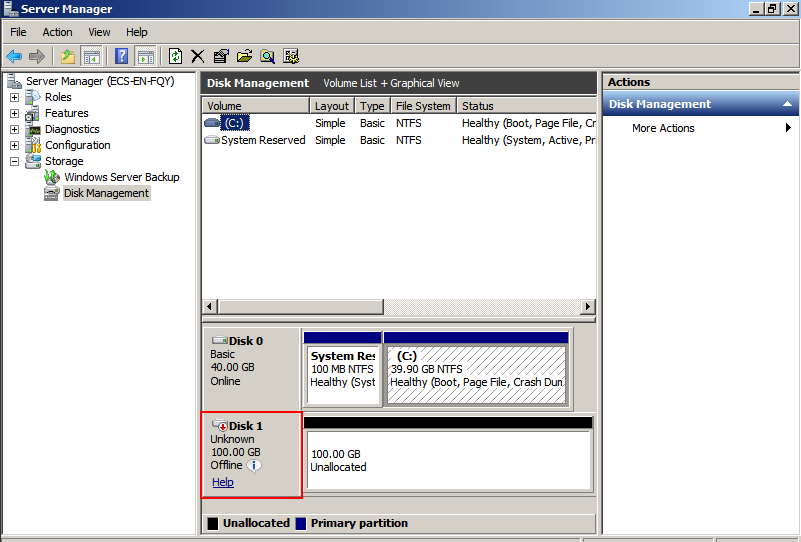The image size is (801, 542).
Task: Click the Healthy (System, Active status cell
Action: 528,140
